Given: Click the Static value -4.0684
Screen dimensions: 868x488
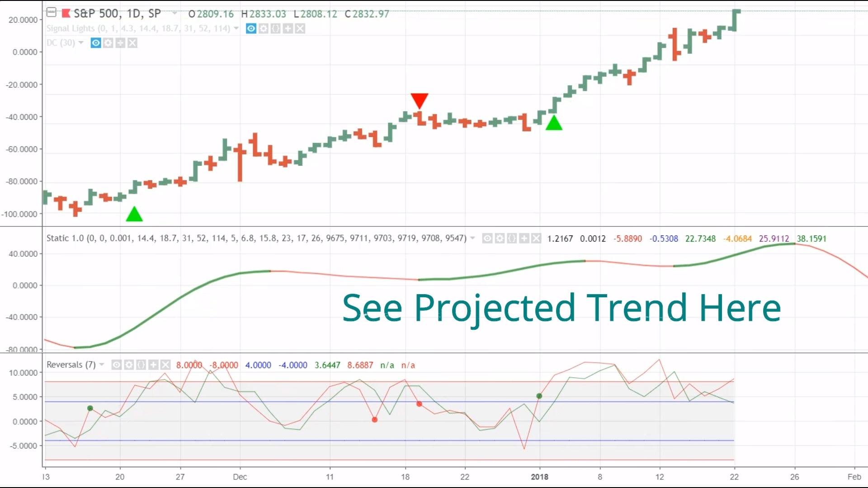Looking at the screenshot, I should point(737,239).
